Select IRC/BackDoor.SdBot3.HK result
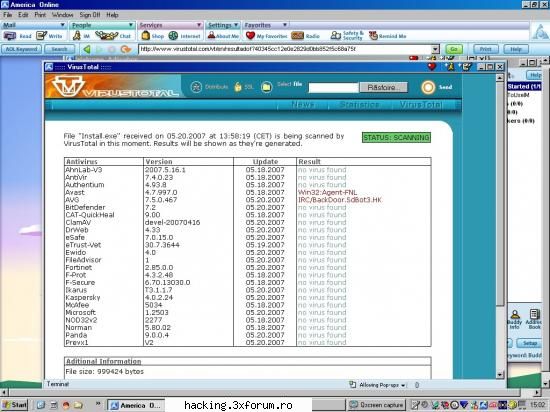This screenshot has height=412, width=550. point(340,200)
